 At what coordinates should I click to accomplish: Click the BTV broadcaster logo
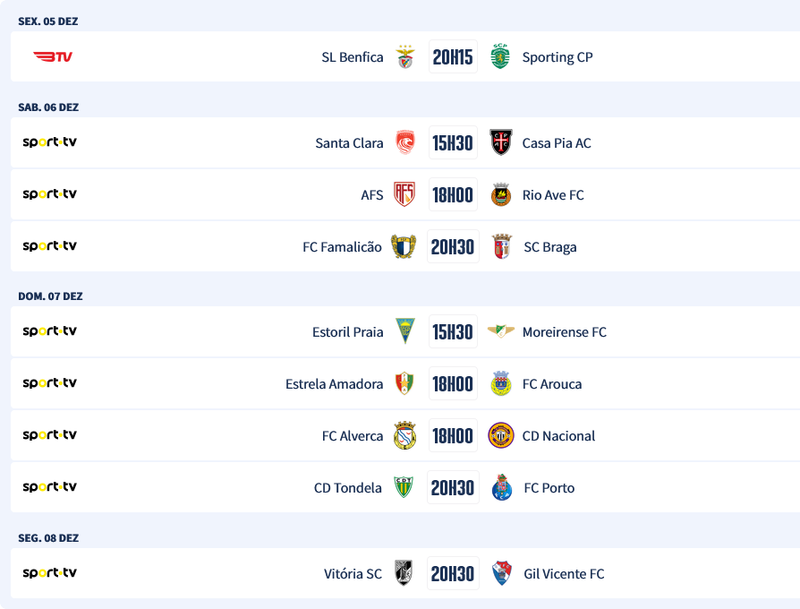(x=52, y=57)
